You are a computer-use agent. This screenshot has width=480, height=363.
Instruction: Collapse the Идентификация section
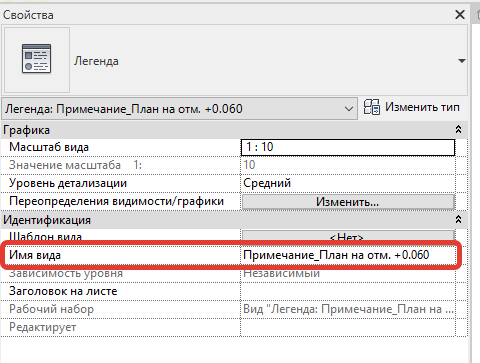458,220
